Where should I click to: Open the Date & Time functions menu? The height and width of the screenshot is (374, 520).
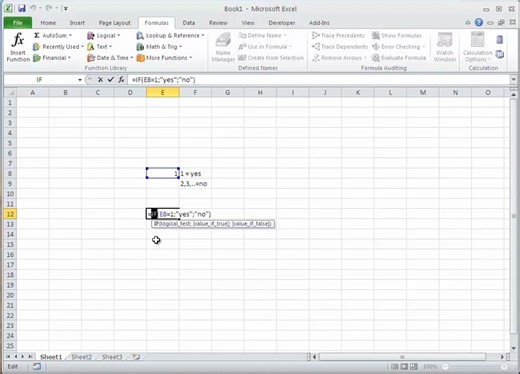click(110, 58)
